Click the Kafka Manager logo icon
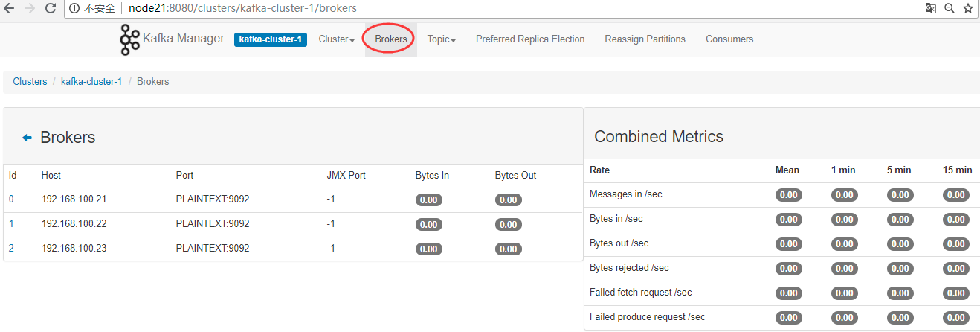Viewport: 980px width, 332px height. (x=130, y=39)
